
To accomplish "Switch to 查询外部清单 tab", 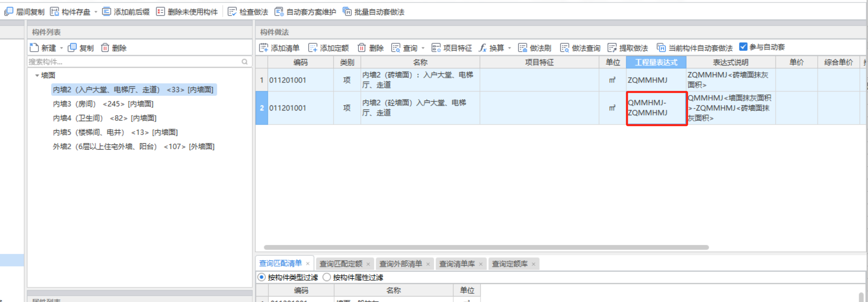I will click(401, 264).
